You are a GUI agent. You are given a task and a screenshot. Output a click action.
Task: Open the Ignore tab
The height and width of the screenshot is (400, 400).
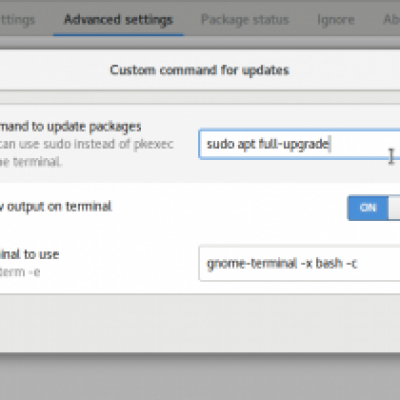pyautogui.click(x=336, y=20)
